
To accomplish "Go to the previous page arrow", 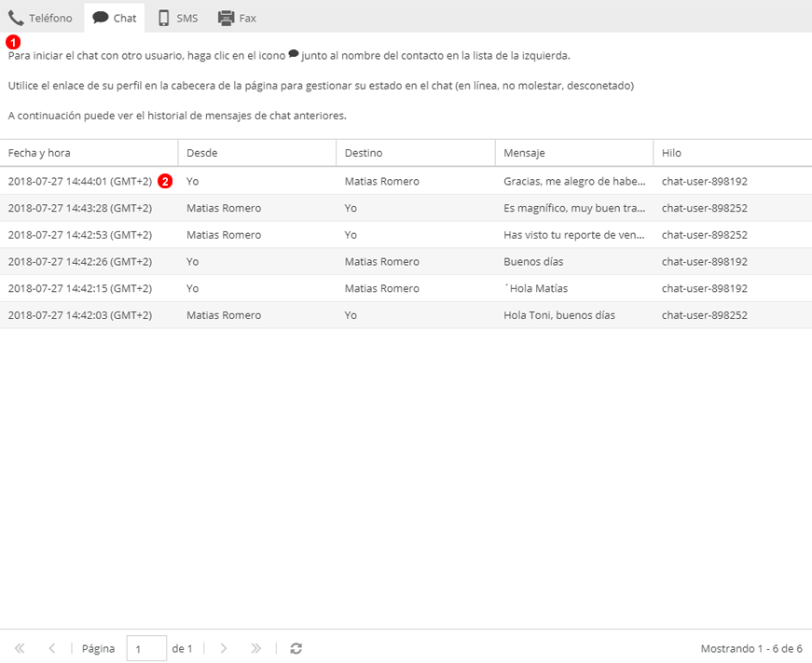I will (52, 648).
